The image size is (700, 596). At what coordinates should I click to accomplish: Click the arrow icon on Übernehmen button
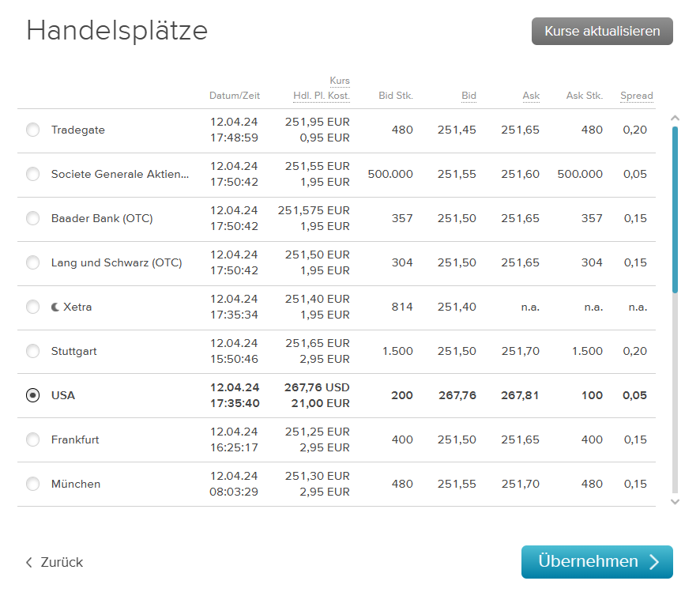[654, 561]
